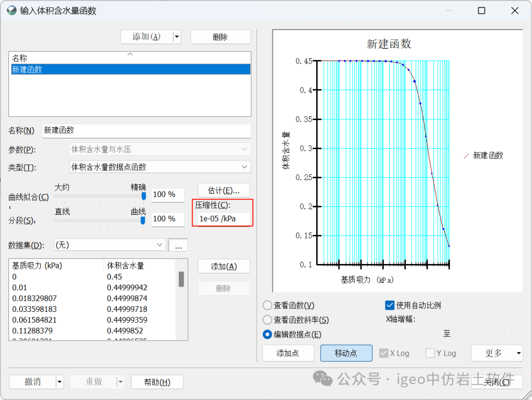This screenshot has height=400, width=532.
Task: Click the ellipsis browse button beside 数据集
Action: pyautogui.click(x=178, y=245)
